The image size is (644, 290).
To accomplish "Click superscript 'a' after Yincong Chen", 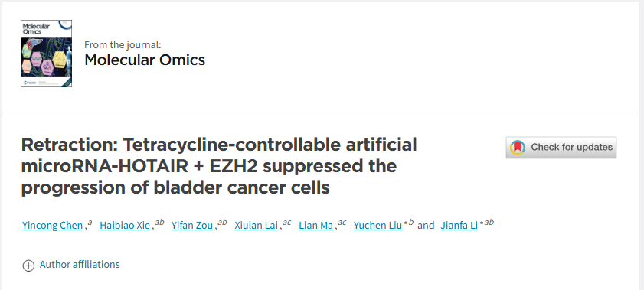I will (90, 223).
